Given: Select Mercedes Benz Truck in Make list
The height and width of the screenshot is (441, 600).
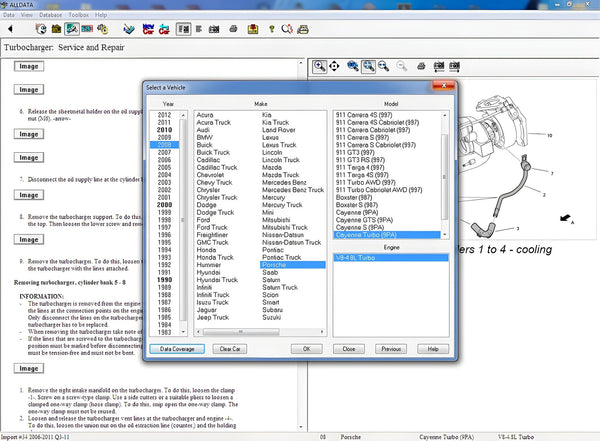Looking at the screenshot, I should tap(293, 190).
